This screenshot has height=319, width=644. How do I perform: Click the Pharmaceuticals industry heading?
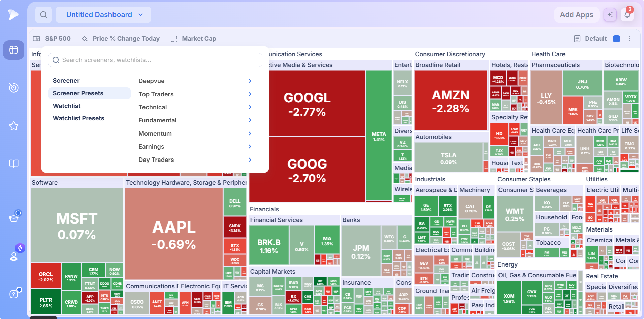(x=555, y=65)
